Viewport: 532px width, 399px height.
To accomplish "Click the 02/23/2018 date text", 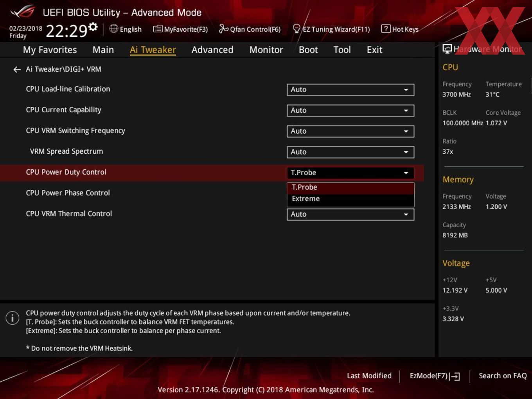I will pyautogui.click(x=26, y=29).
